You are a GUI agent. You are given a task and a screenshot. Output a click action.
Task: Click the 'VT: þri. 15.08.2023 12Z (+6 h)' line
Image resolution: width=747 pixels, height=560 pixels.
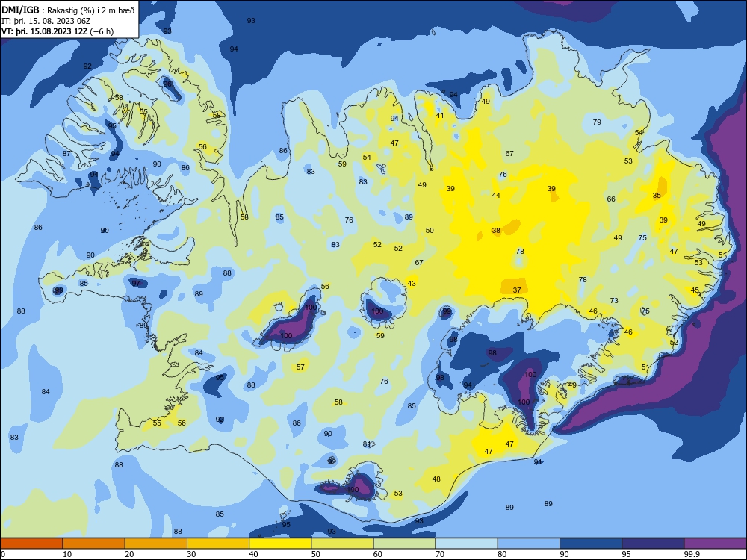pos(58,31)
